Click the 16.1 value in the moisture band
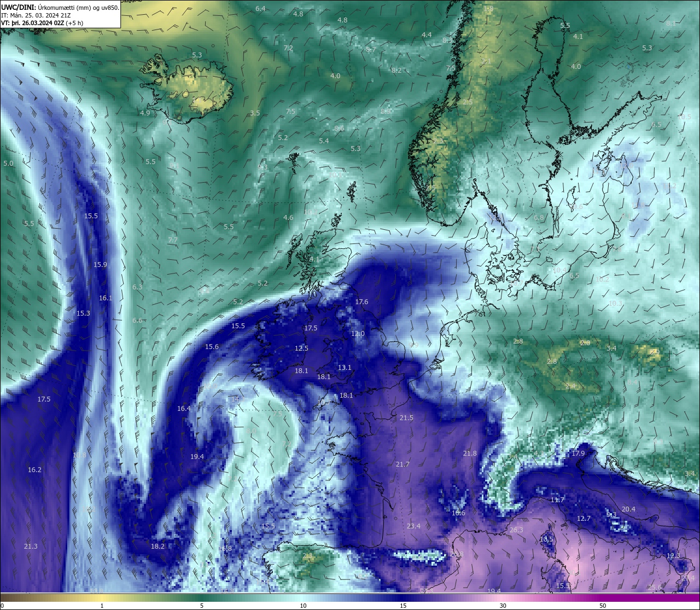Viewport: 700px width, 610px height. (106, 298)
